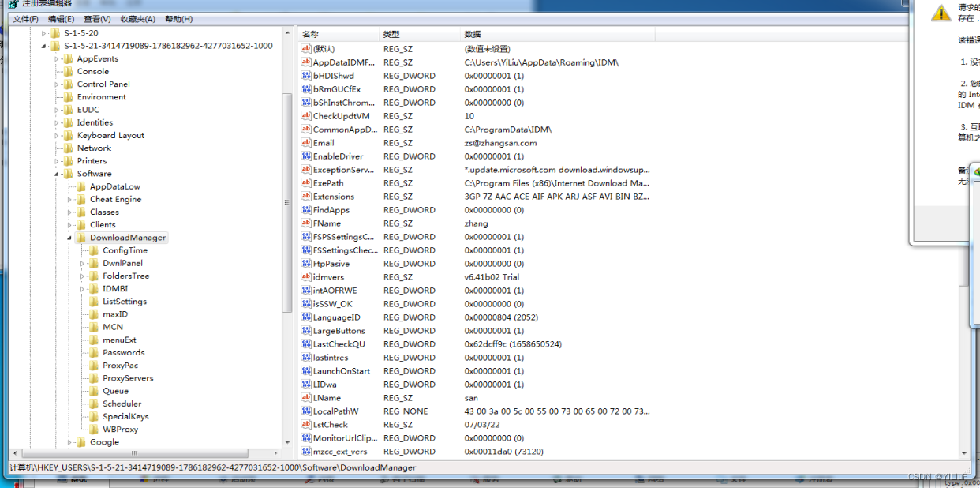Select the LastCheckQU value name
Screen dimensions: 980x488
click(339, 344)
